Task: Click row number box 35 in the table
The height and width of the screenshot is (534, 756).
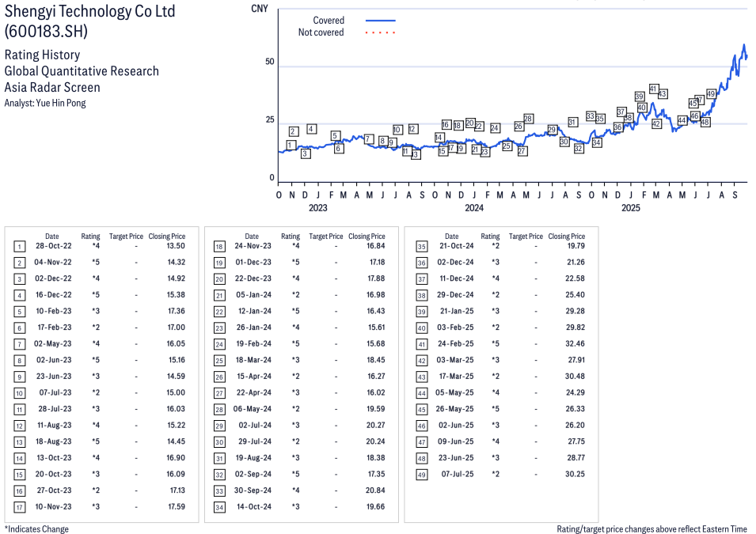Action: point(421,247)
